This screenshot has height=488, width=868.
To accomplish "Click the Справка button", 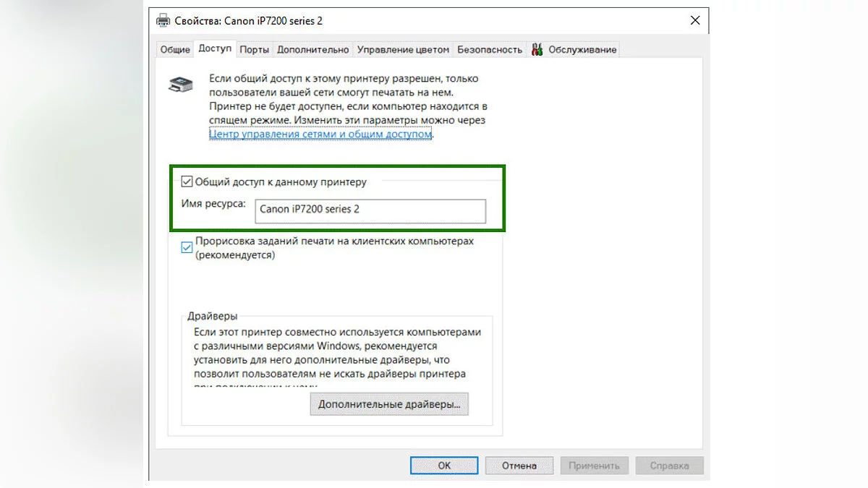I will coord(669,466).
